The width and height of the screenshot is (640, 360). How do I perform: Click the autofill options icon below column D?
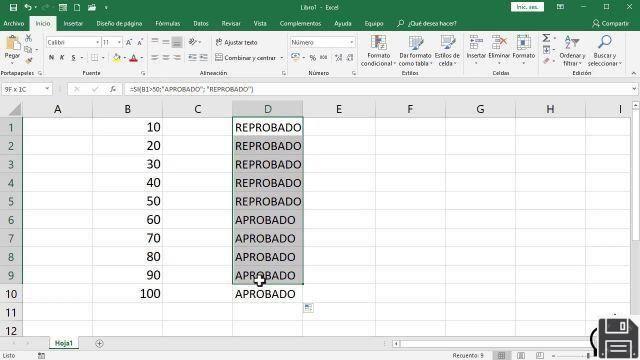pyautogui.click(x=309, y=308)
